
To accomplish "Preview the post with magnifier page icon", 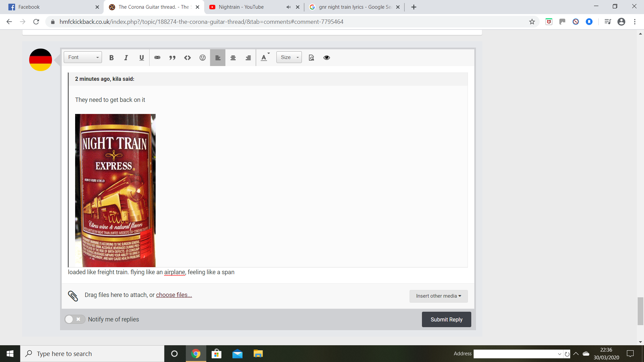I will point(311,58).
